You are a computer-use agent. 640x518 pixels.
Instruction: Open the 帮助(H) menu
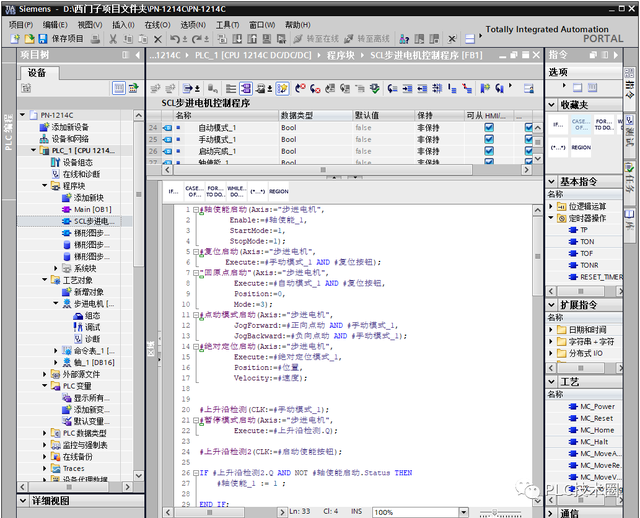pyautogui.click(x=298, y=25)
